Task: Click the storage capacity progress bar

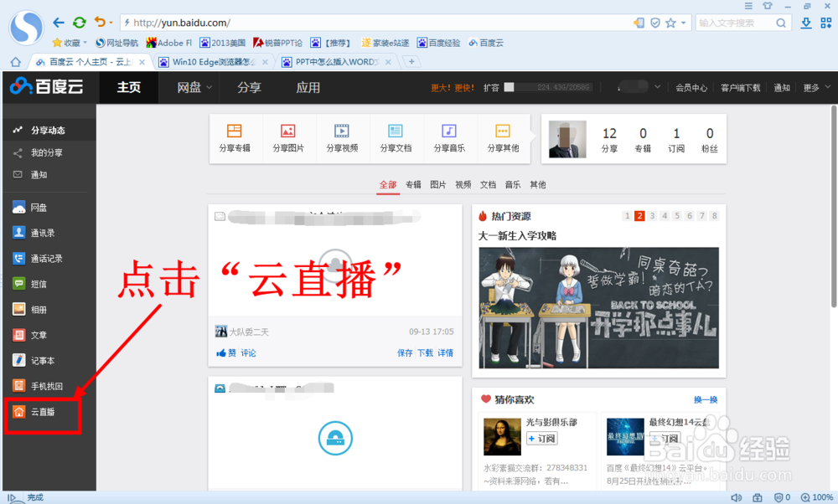Action: click(x=548, y=87)
